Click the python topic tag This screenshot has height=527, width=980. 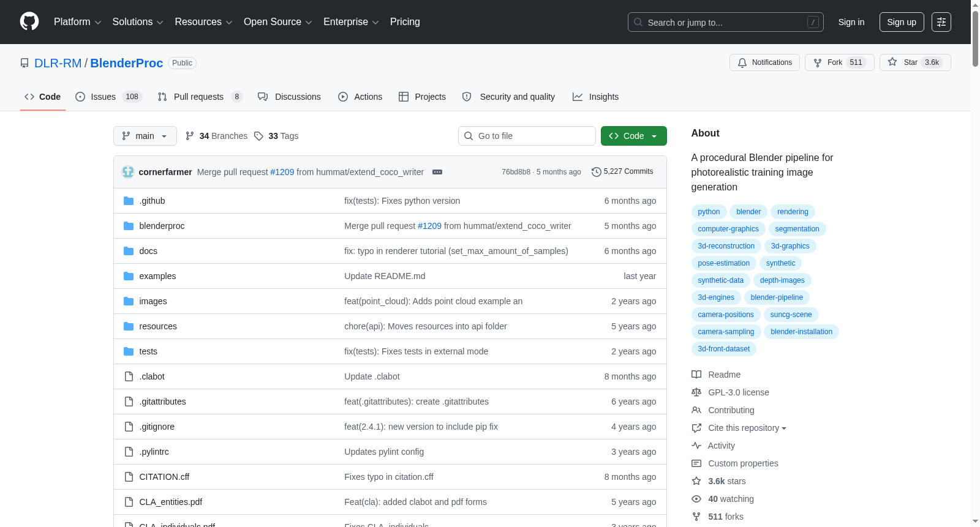click(x=709, y=212)
